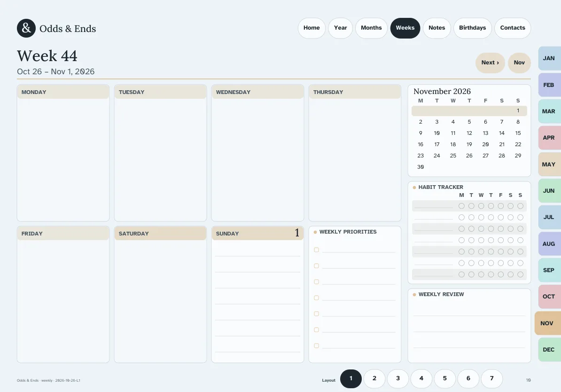The image size is (561, 392).
Task: Click November 10 in mini calendar
Action: click(437, 133)
